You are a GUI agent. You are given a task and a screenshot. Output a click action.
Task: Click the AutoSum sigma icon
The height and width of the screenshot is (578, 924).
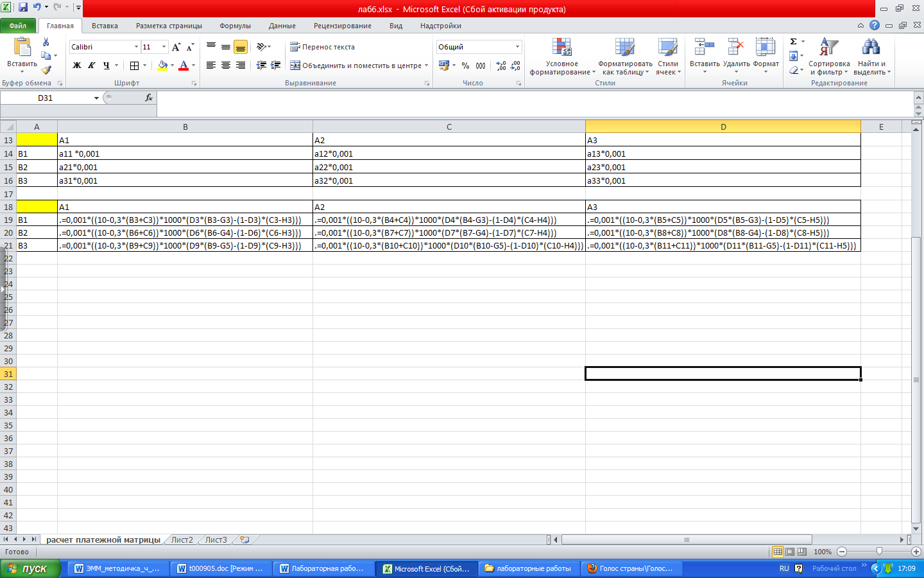(794, 42)
